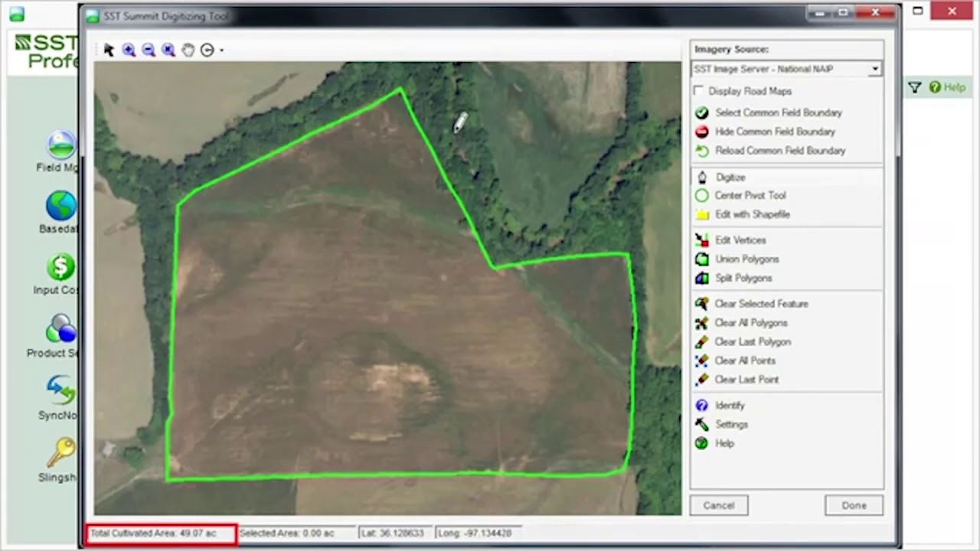
Task: Click Clear Last Polygon icon
Action: click(x=701, y=342)
